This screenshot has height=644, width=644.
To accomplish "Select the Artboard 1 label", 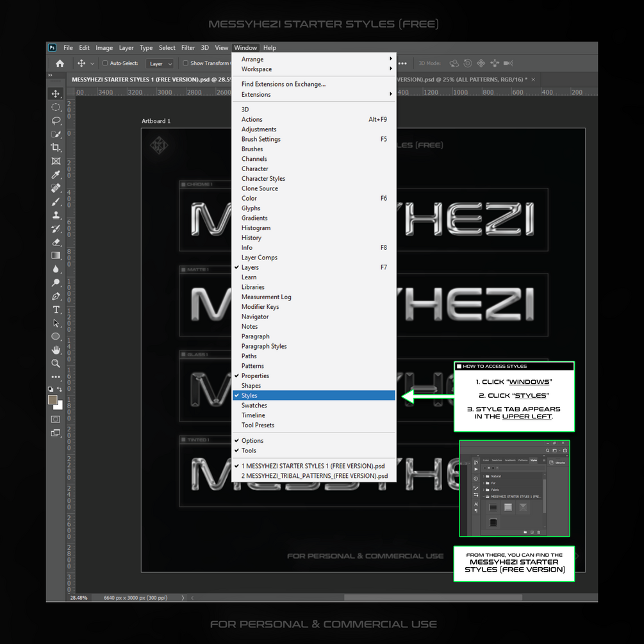I will point(156,121).
